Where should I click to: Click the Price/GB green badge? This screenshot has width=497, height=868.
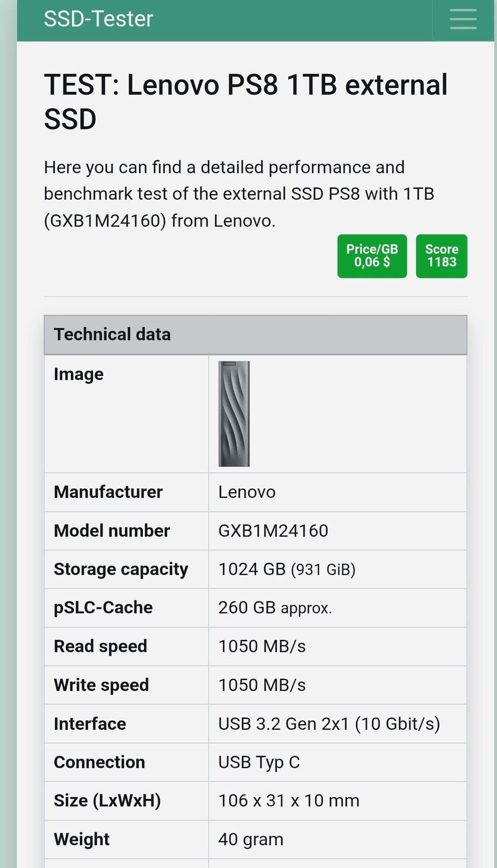pos(372,256)
